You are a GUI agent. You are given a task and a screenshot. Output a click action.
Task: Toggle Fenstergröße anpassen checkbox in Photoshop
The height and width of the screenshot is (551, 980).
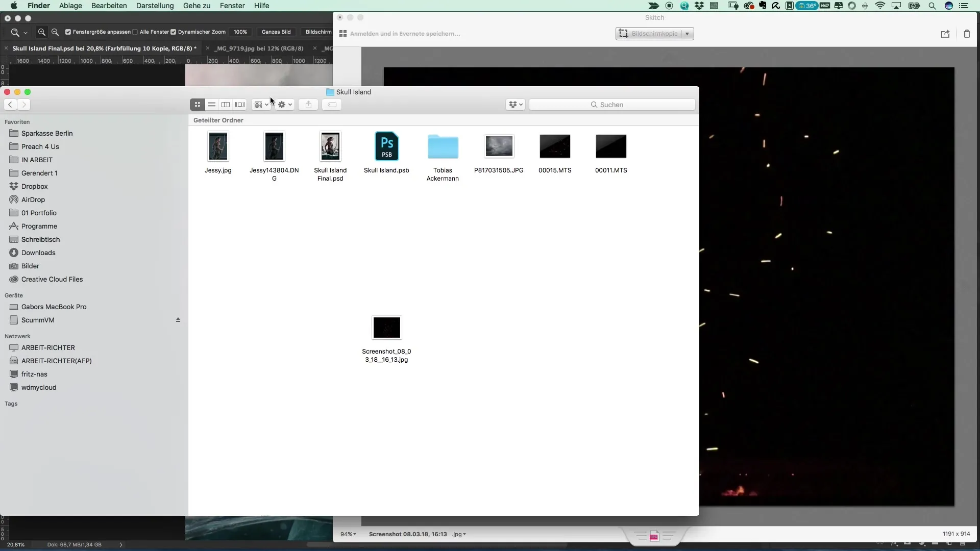[x=68, y=32]
